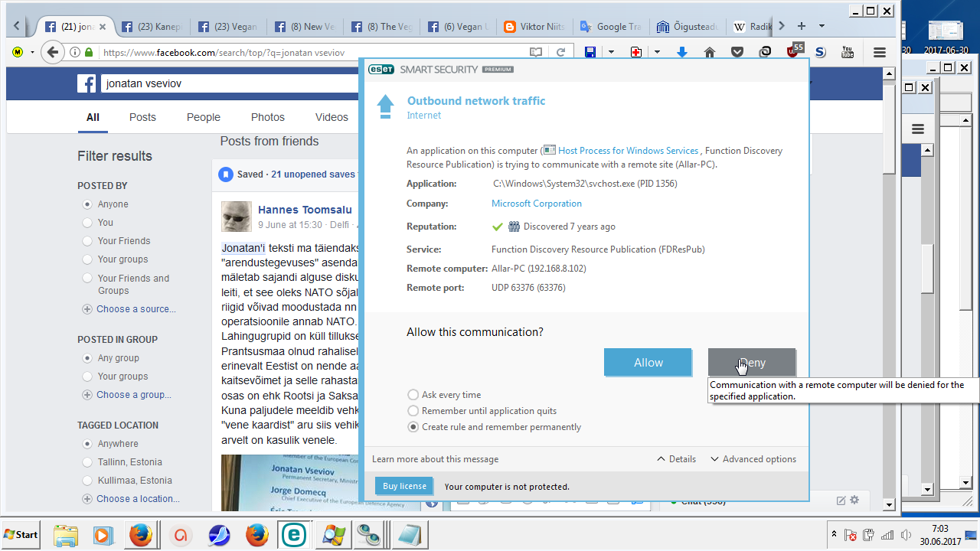The image size is (980, 551).
Task: Select Any group under Posted In Group
Action: pyautogui.click(x=87, y=358)
